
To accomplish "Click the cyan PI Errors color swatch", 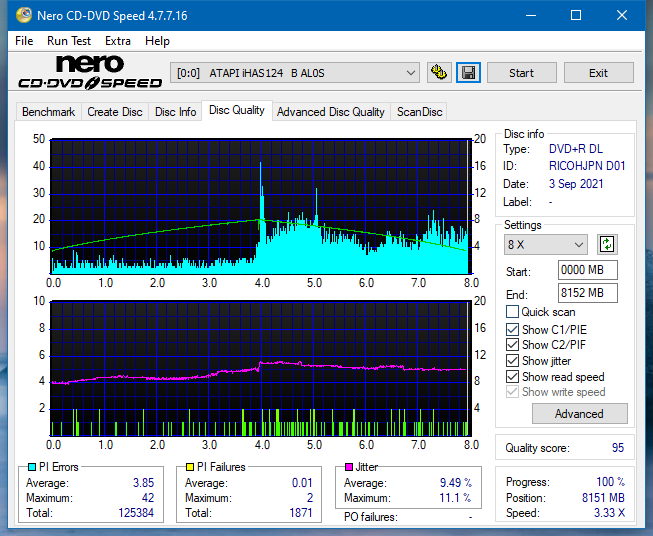I will pyautogui.click(x=32, y=467).
